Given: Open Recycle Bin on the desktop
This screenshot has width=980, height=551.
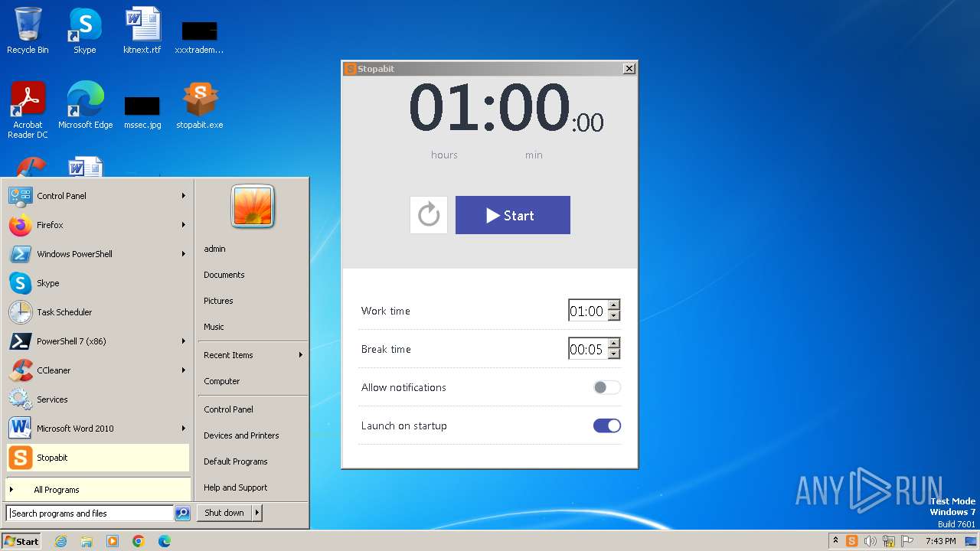Looking at the screenshot, I should click(28, 31).
